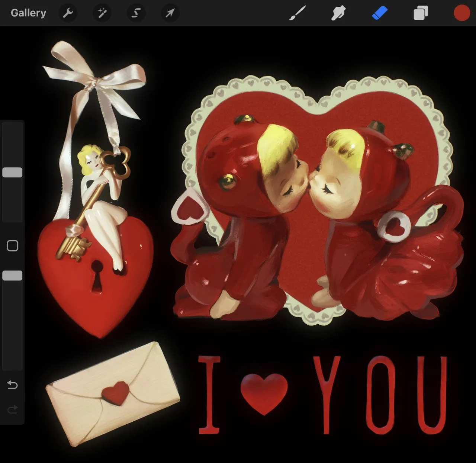Screen dimensions: 476x463
Task: Open the Gallery view
Action: (28, 13)
